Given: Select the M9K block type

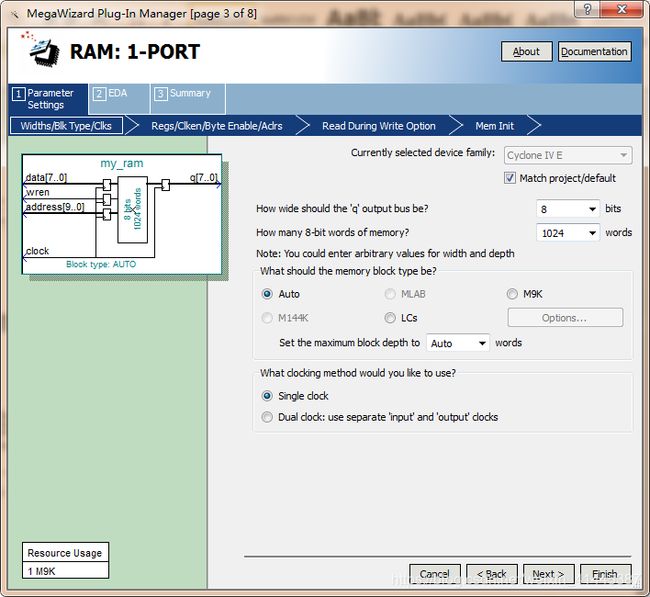Looking at the screenshot, I should (512, 294).
